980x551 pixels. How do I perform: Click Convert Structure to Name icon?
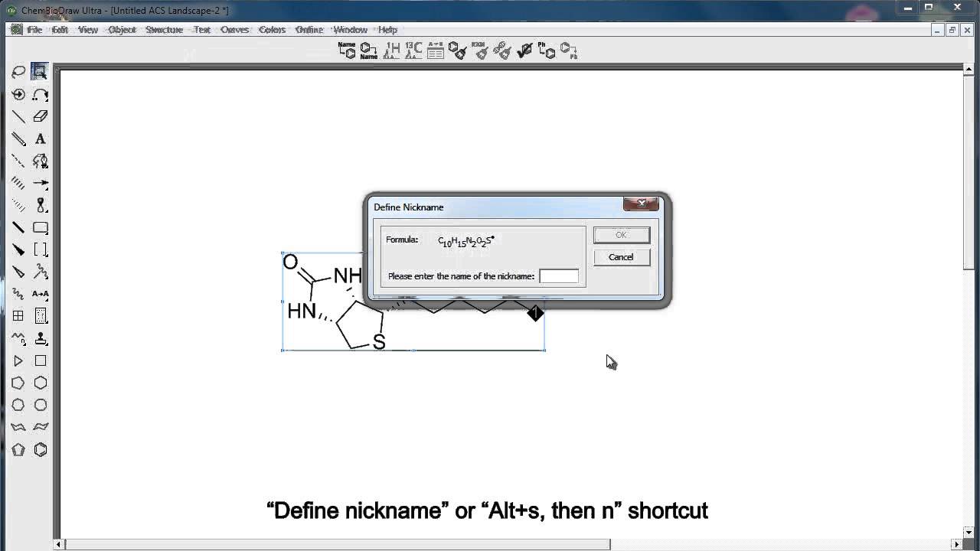(369, 51)
